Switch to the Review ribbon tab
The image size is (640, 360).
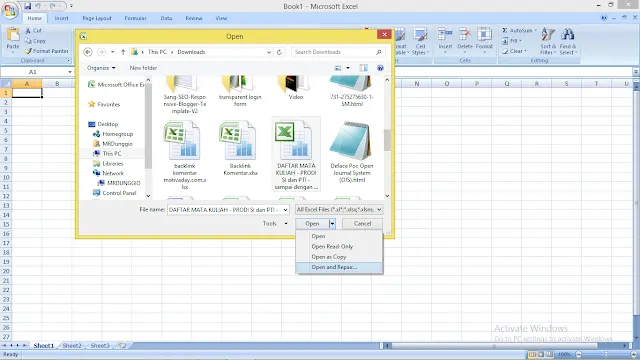[x=194, y=18]
